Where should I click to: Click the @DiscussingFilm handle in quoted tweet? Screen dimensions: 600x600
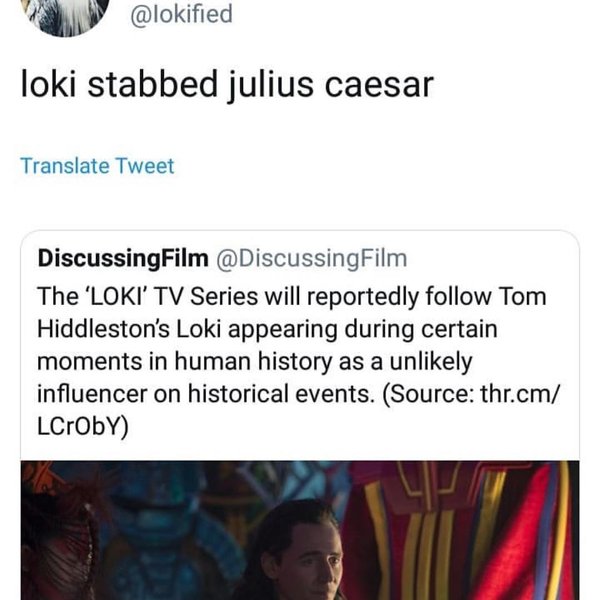point(310,259)
